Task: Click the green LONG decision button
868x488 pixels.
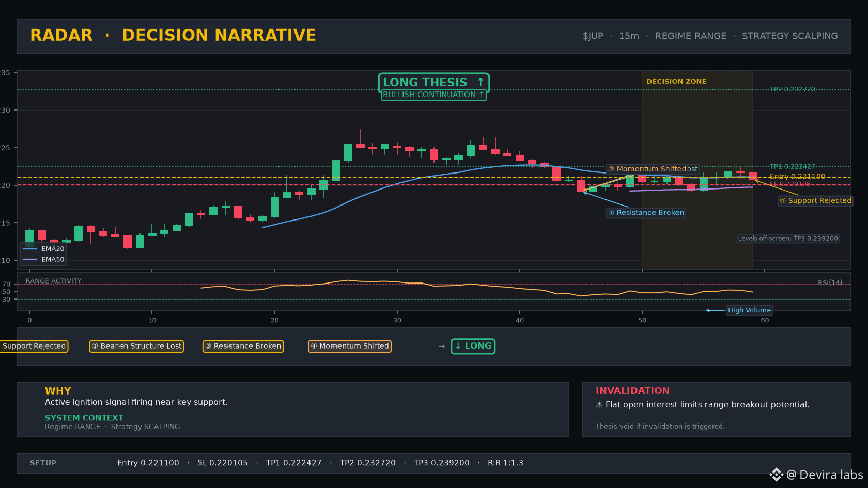Action: [x=473, y=346]
